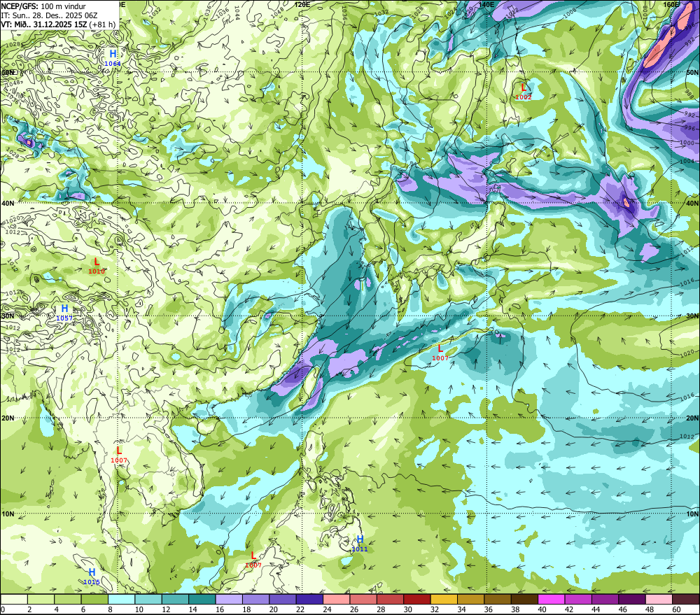
Task: Select the light green 2–4 legend swatch
Action: pos(41,599)
